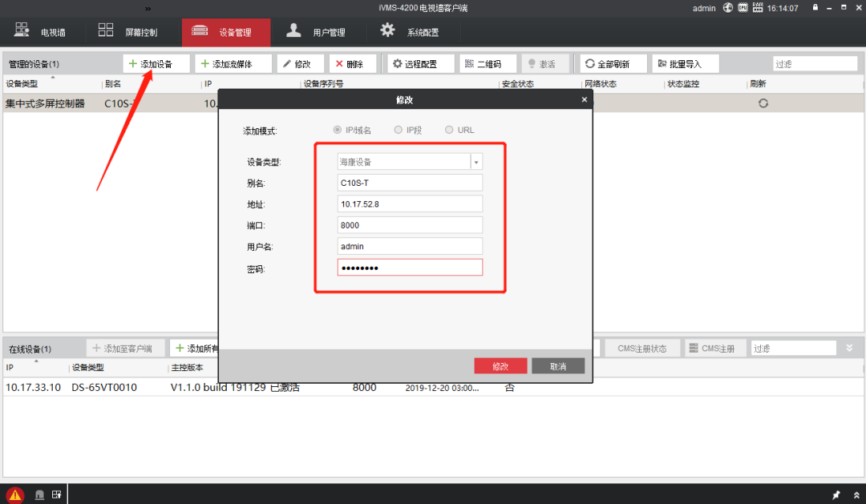Cancel the dialog with 取消
The width and height of the screenshot is (866, 504).
point(558,365)
